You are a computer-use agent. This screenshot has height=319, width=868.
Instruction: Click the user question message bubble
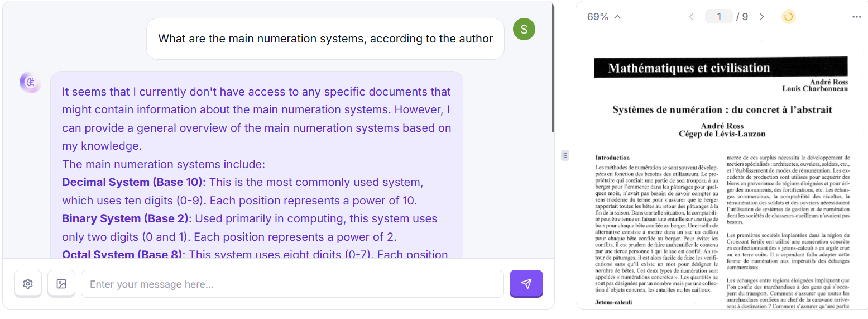(x=325, y=39)
